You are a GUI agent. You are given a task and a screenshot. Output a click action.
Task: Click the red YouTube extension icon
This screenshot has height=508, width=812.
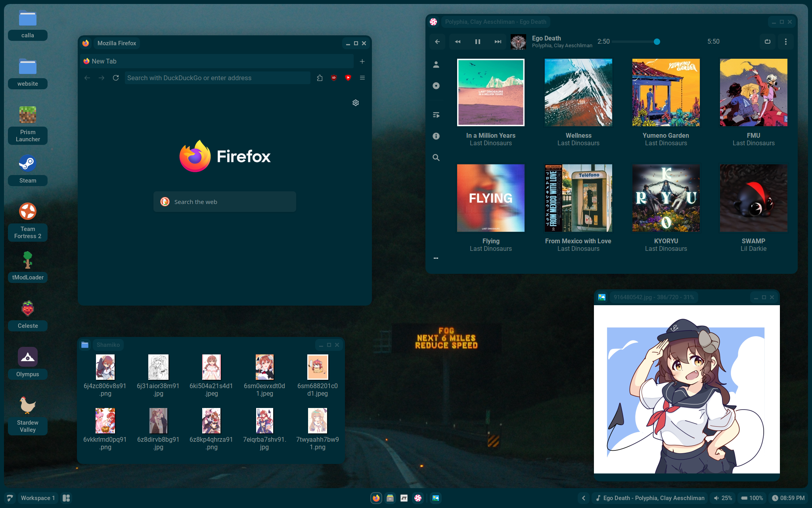348,78
